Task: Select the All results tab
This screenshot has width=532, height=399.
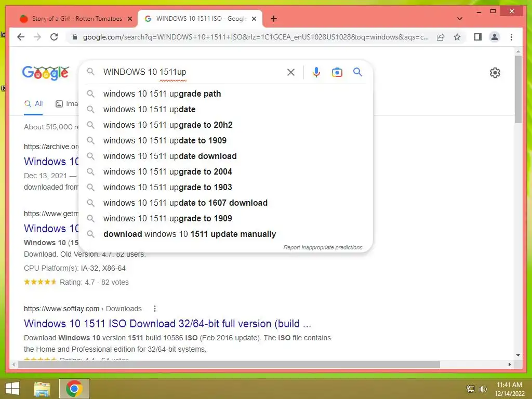Action: click(33, 104)
